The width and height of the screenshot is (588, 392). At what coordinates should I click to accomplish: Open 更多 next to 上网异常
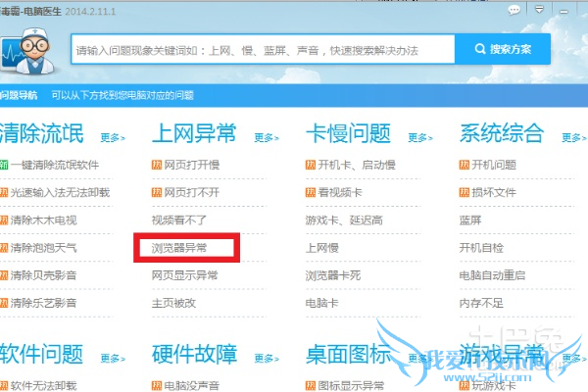point(267,138)
